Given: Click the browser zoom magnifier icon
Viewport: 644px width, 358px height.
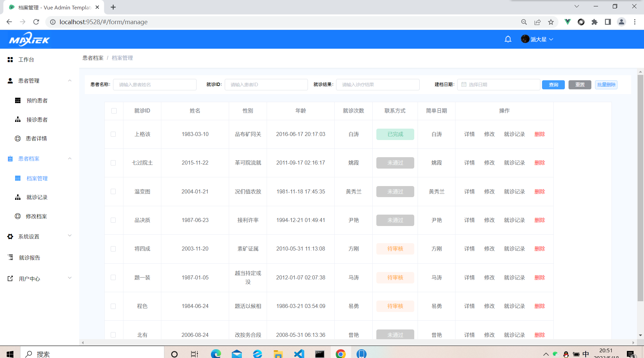Looking at the screenshot, I should (524, 22).
